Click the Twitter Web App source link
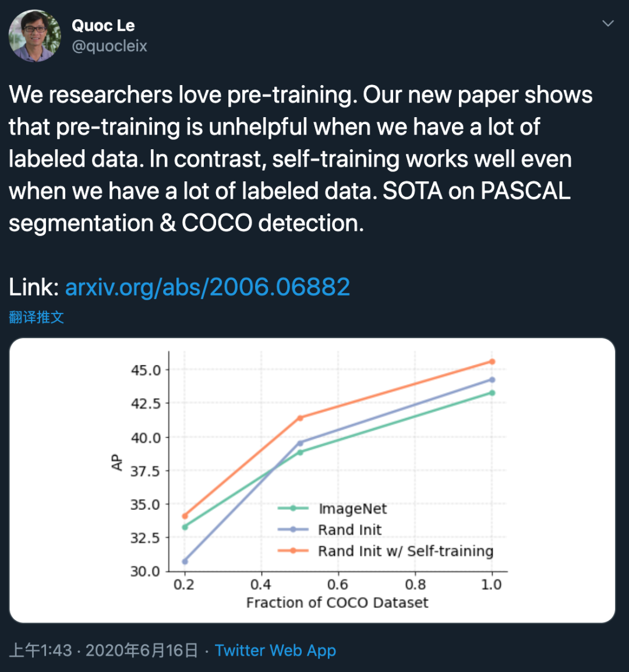Screen dimensions: 629x672 [x=275, y=650]
